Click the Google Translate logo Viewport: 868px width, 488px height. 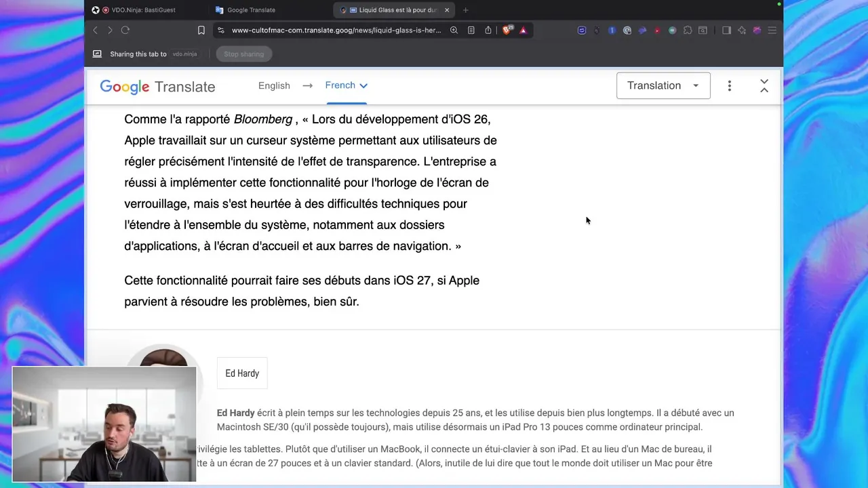click(157, 87)
